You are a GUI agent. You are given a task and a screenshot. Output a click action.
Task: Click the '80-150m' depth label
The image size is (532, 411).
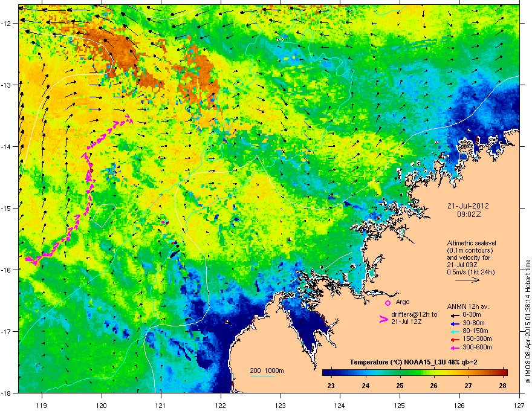click(475, 331)
